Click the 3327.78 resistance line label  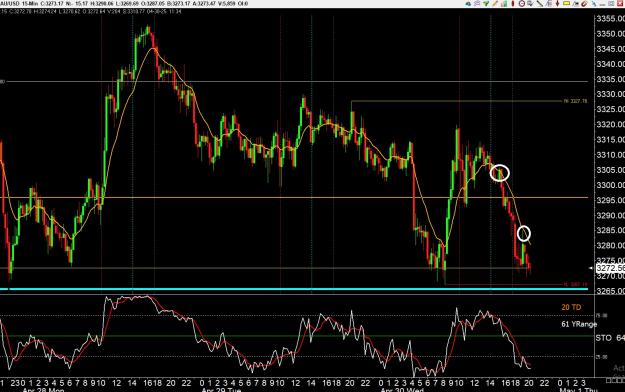point(575,101)
